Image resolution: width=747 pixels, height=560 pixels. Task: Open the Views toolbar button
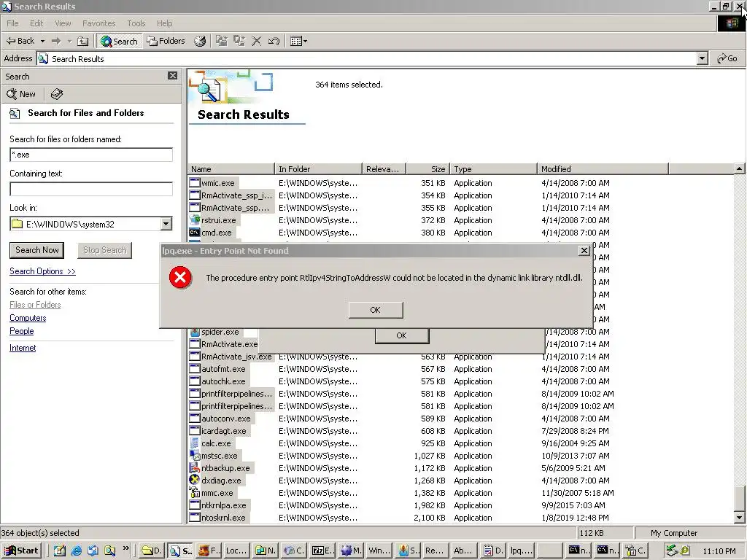pyautogui.click(x=296, y=42)
